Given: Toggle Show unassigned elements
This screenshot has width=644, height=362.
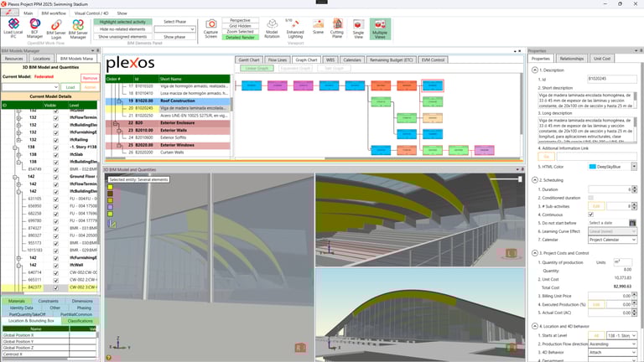Looking at the screenshot, I should 122,37.
